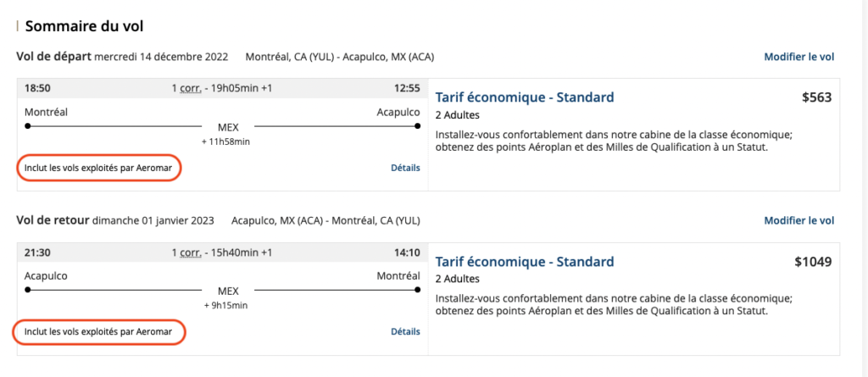Click the Vol de départ label
The width and height of the screenshot is (868, 377).
click(53, 57)
